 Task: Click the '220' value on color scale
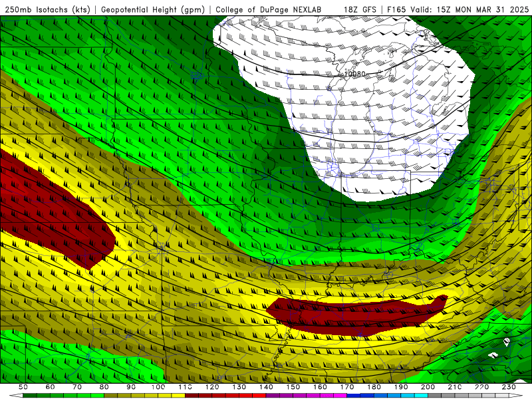(x=481, y=387)
